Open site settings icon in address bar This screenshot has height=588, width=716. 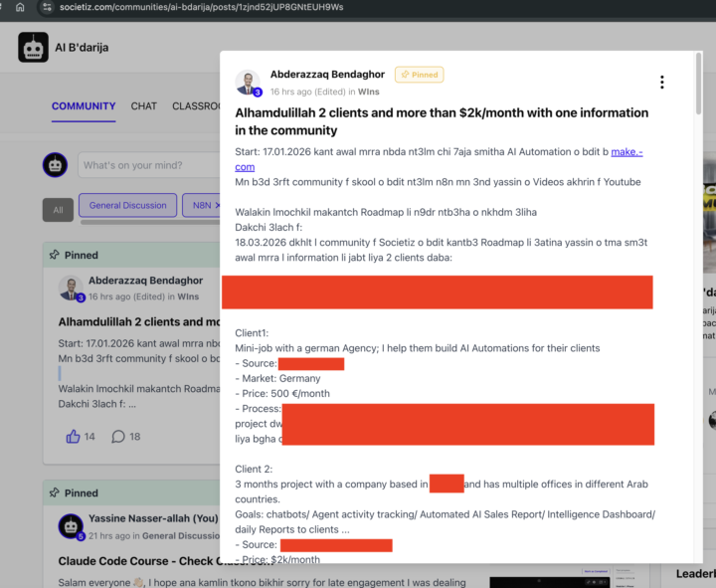(47, 7)
